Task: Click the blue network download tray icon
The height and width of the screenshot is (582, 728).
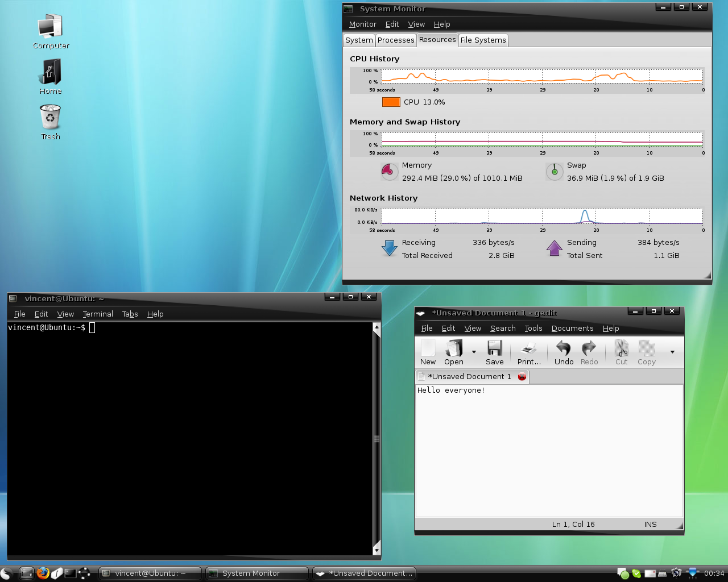Action: point(693,573)
